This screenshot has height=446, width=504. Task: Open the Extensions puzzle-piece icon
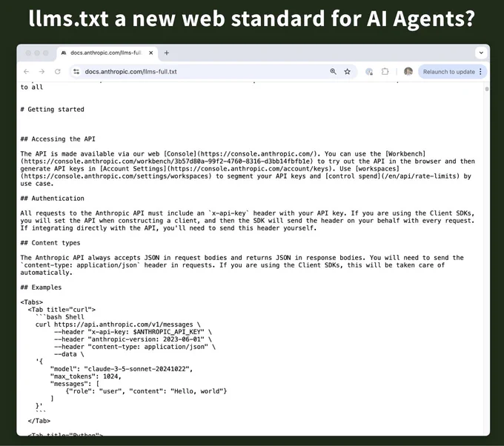coord(385,72)
